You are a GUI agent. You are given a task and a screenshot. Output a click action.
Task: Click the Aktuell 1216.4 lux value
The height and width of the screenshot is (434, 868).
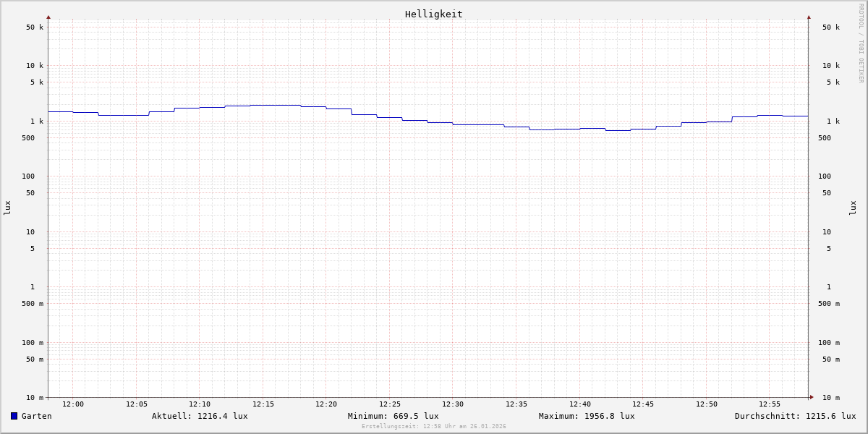click(x=200, y=416)
